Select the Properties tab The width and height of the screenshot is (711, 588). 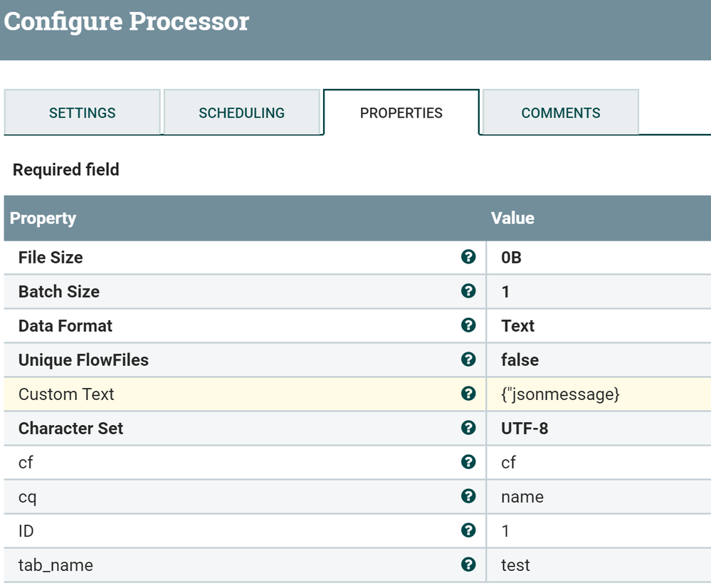pos(401,112)
